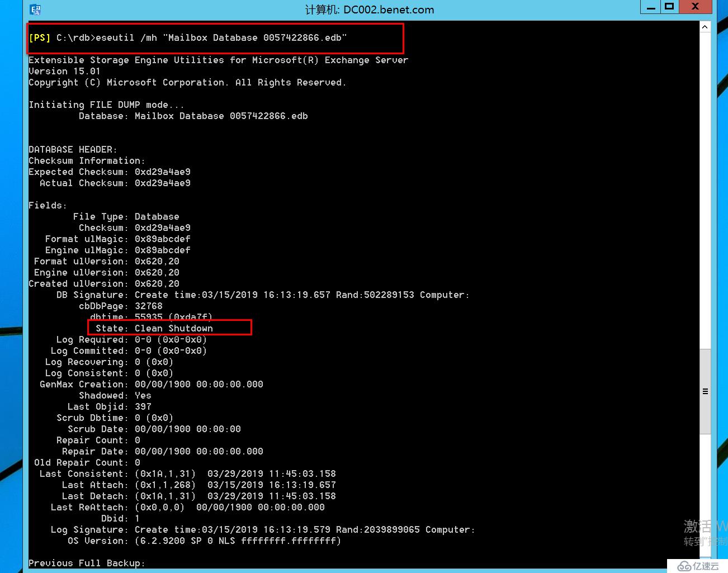This screenshot has height=573, width=728.
Task: Click 'Initiating FILE DUMP mode...' line
Action: point(106,105)
